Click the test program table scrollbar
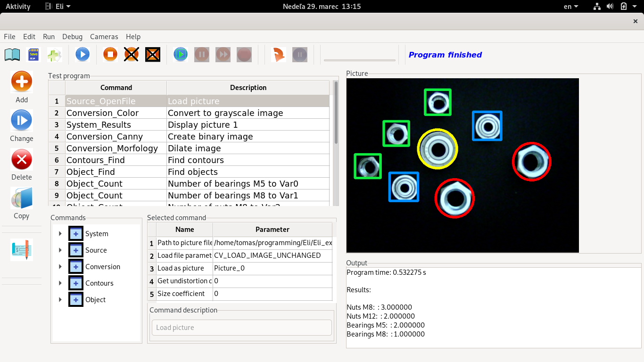The height and width of the screenshot is (362, 644). (x=336, y=113)
